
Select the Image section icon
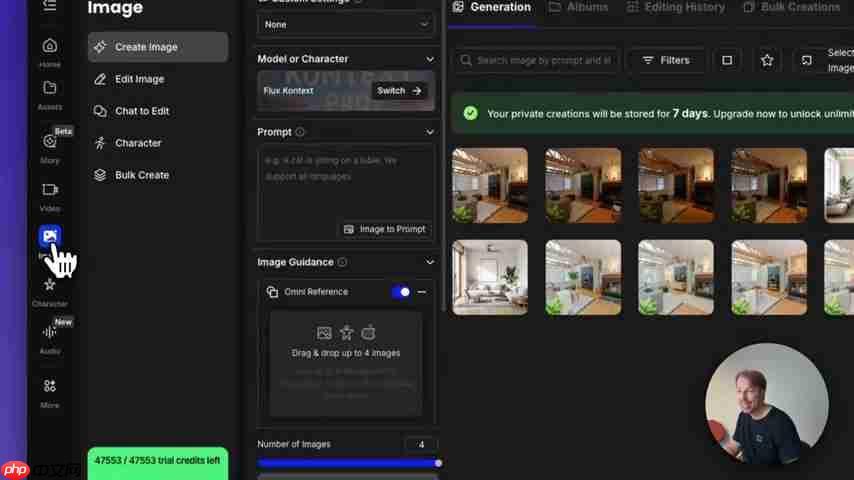click(x=50, y=236)
